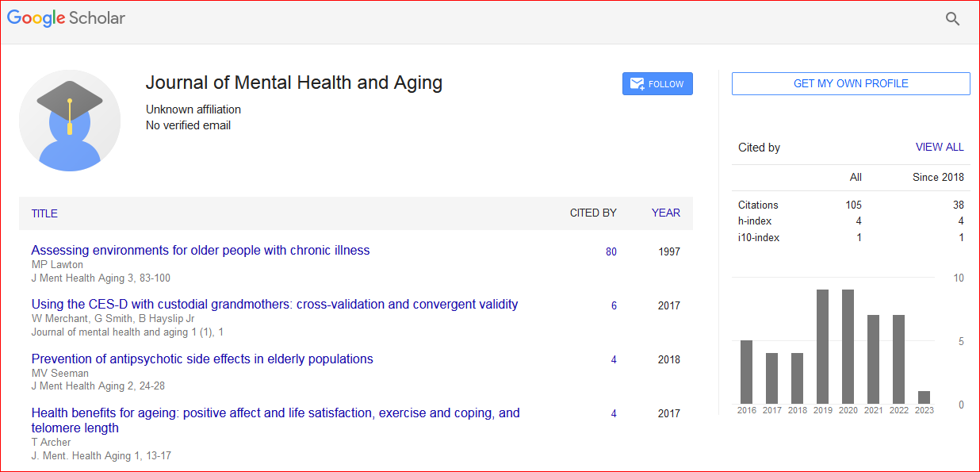Open Prevention of antipsychotic side effects article

click(x=202, y=359)
